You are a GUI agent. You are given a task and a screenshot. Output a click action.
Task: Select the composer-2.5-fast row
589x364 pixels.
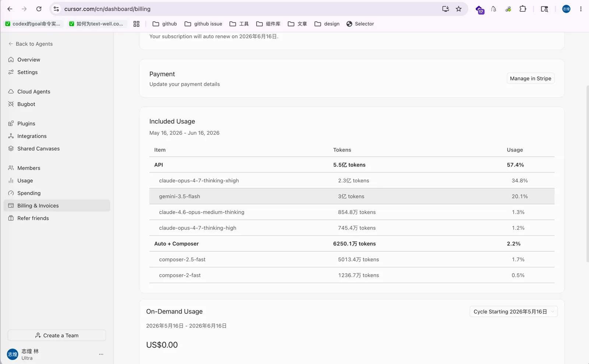[x=352, y=260]
